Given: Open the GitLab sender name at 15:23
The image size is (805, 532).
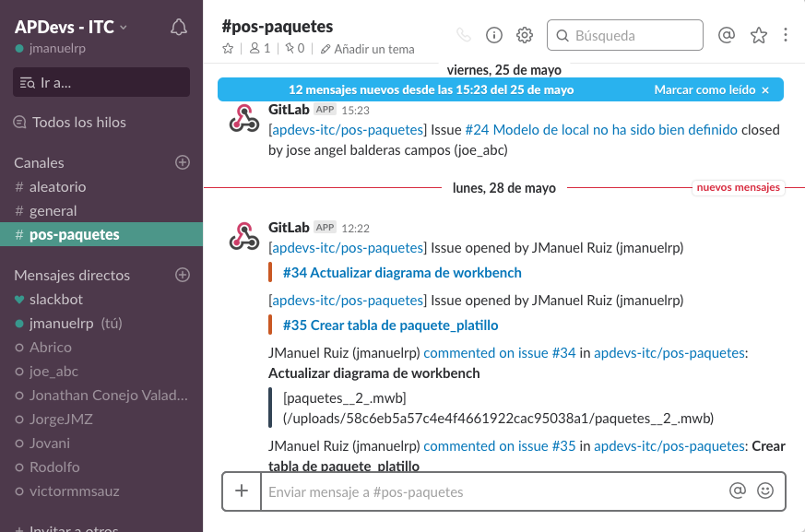Looking at the screenshot, I should pyautogui.click(x=289, y=110).
